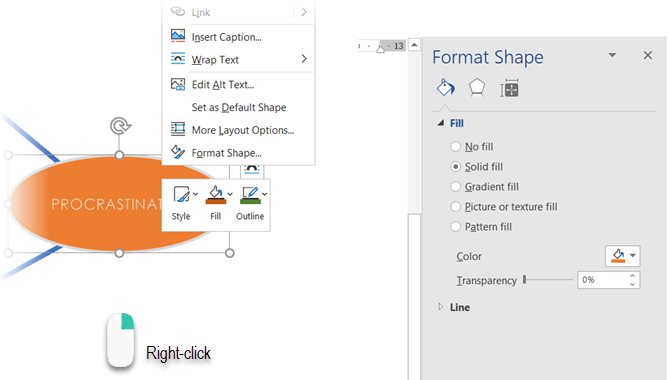
Task: Open More Layout Options
Action: click(x=238, y=130)
